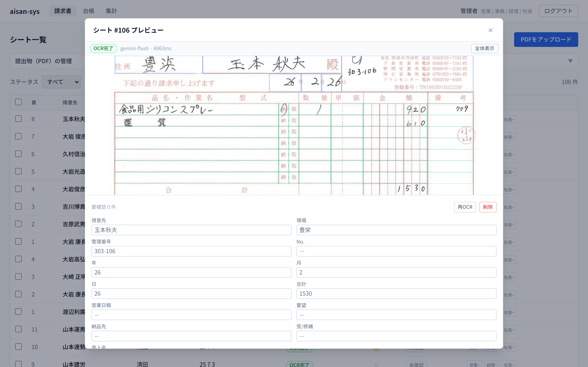Click the 全体表示 button
Image resolution: width=588 pixels, height=367 pixels.
(484, 48)
